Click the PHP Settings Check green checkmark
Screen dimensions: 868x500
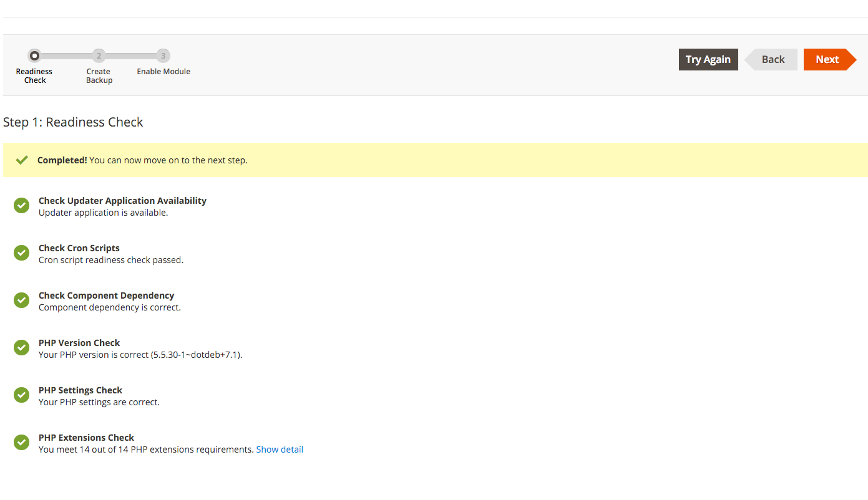click(21, 395)
